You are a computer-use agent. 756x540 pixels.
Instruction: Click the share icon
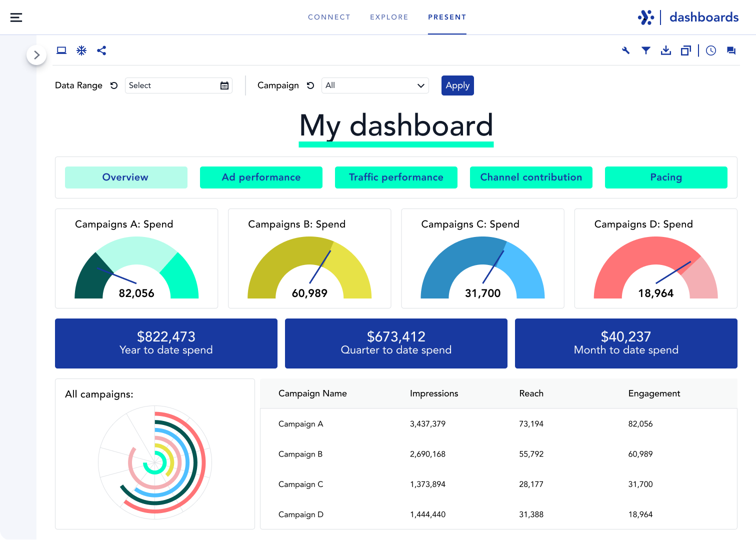101,50
